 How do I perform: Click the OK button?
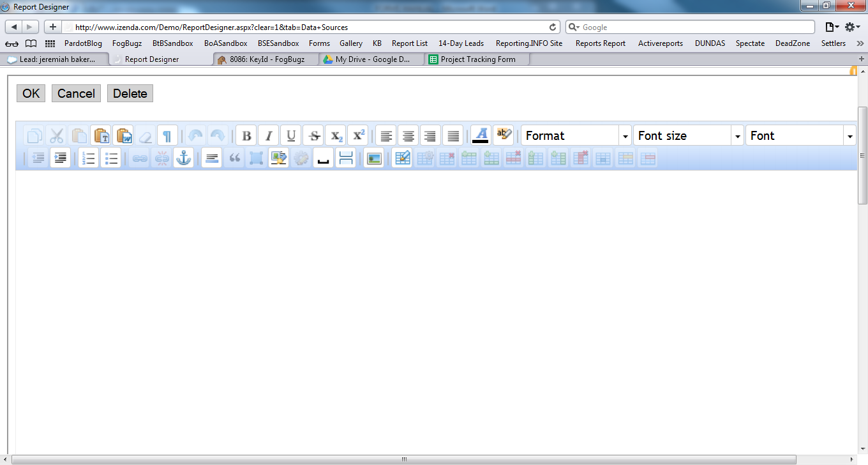(x=31, y=93)
